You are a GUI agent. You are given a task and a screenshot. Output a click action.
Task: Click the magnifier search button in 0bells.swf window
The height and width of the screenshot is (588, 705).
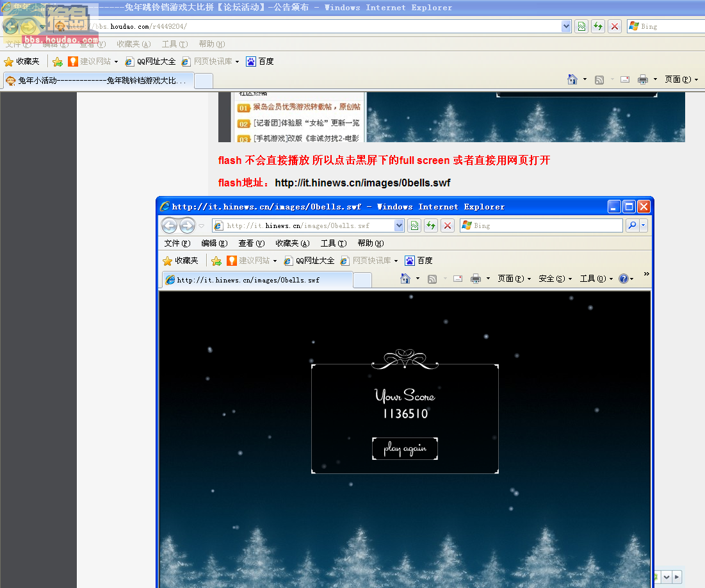tap(632, 225)
